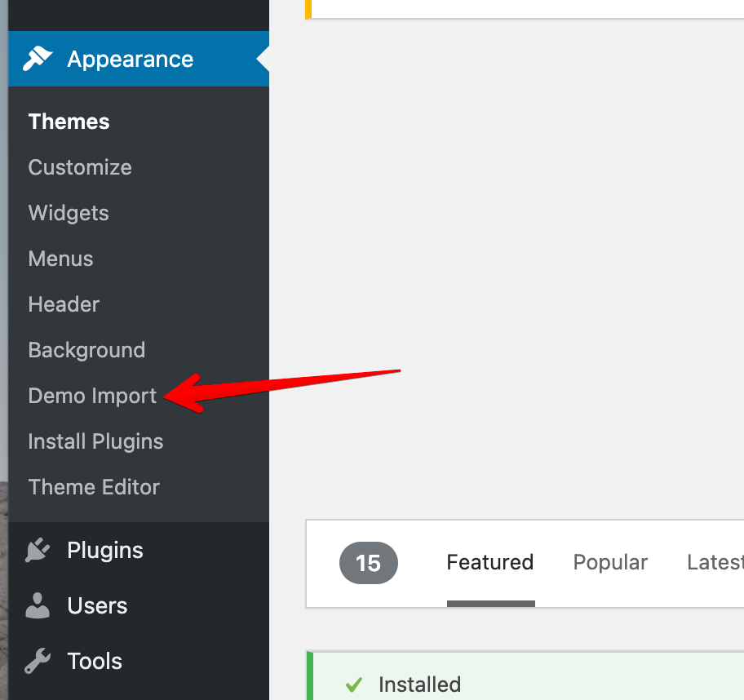744x700 pixels.
Task: Open the Background submenu item
Action: (x=86, y=350)
